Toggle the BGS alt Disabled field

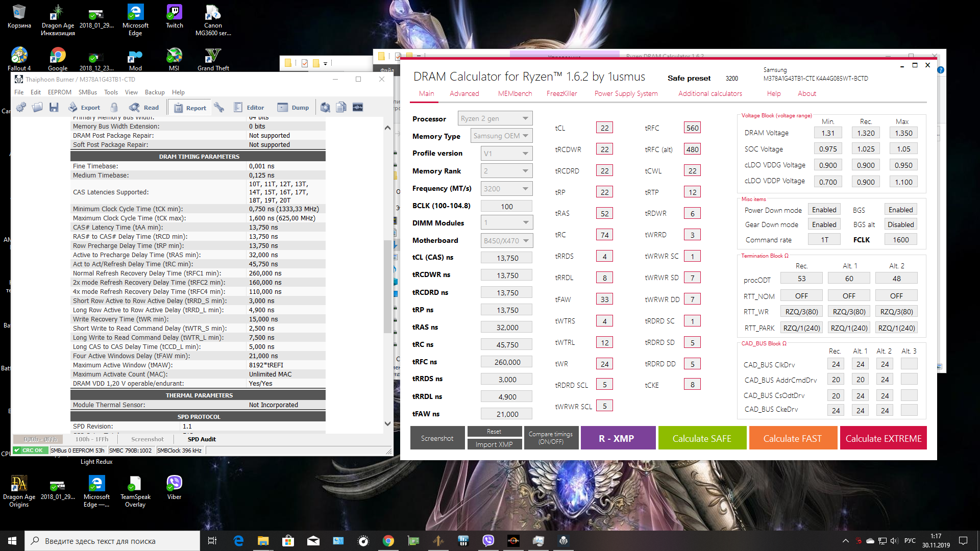[900, 224]
